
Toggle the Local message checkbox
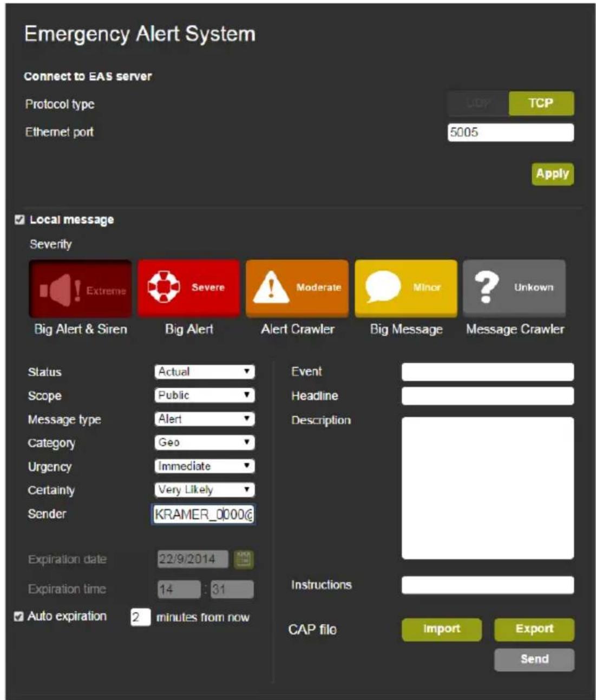pos(19,220)
